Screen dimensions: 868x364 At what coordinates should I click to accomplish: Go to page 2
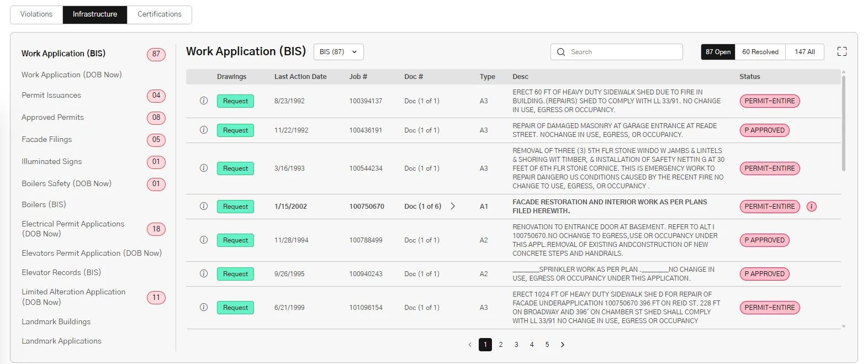pyautogui.click(x=501, y=345)
